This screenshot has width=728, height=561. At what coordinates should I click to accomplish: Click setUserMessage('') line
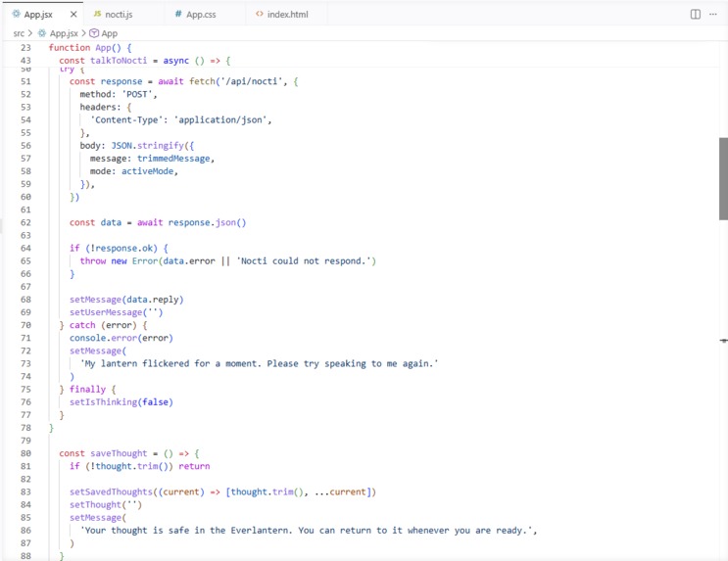click(116, 312)
